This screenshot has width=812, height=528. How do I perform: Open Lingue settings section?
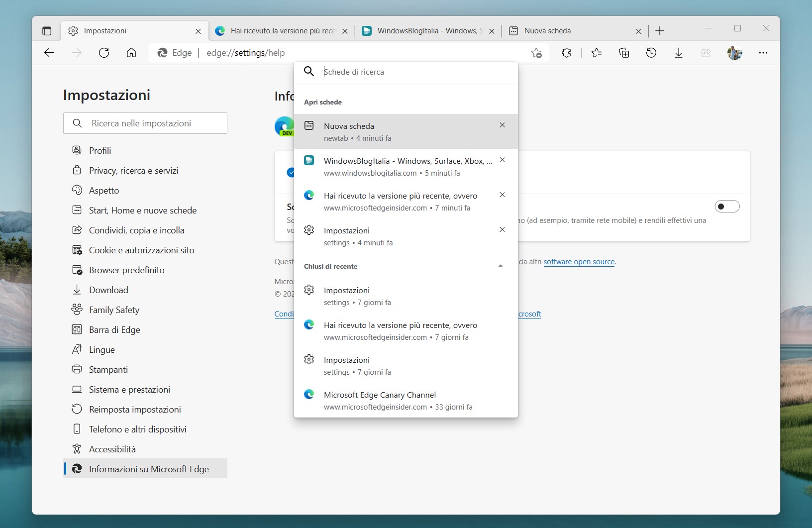[145, 349]
